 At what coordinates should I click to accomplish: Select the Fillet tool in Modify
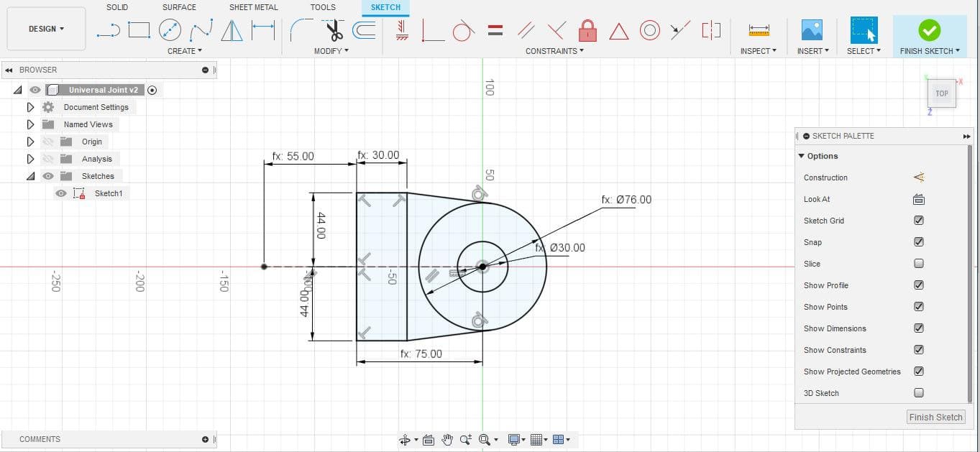(301, 30)
